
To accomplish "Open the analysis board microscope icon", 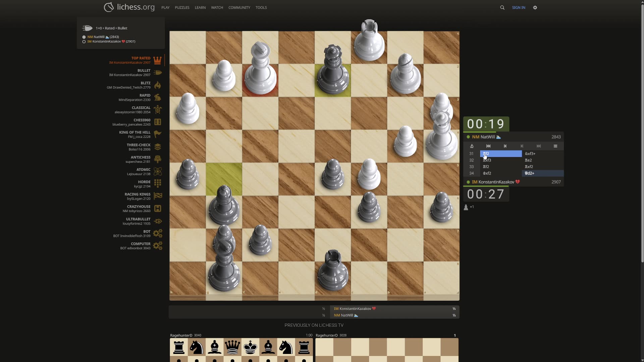I will [x=472, y=146].
